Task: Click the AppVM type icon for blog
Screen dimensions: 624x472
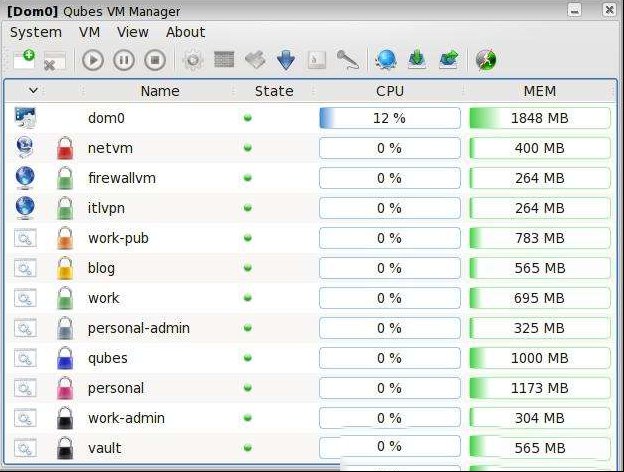Action: (x=25, y=268)
